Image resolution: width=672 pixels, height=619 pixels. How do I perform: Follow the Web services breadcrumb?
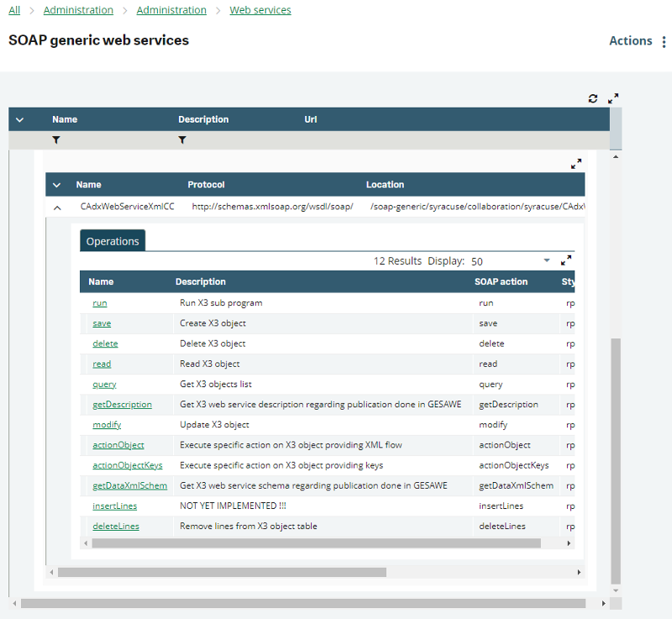pos(260,10)
